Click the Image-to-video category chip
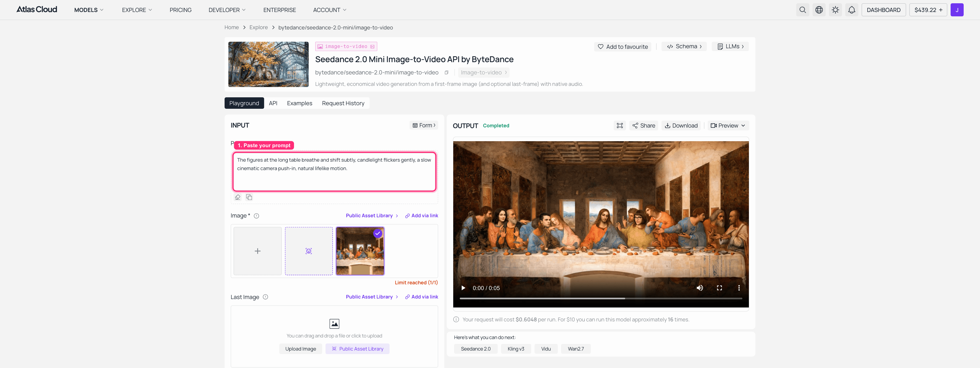The height and width of the screenshot is (368, 980). point(483,73)
